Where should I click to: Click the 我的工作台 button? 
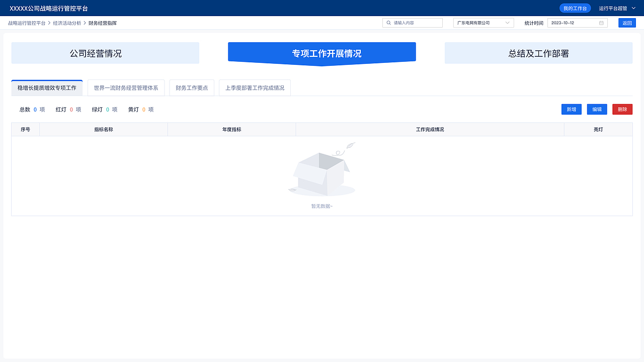pyautogui.click(x=575, y=8)
